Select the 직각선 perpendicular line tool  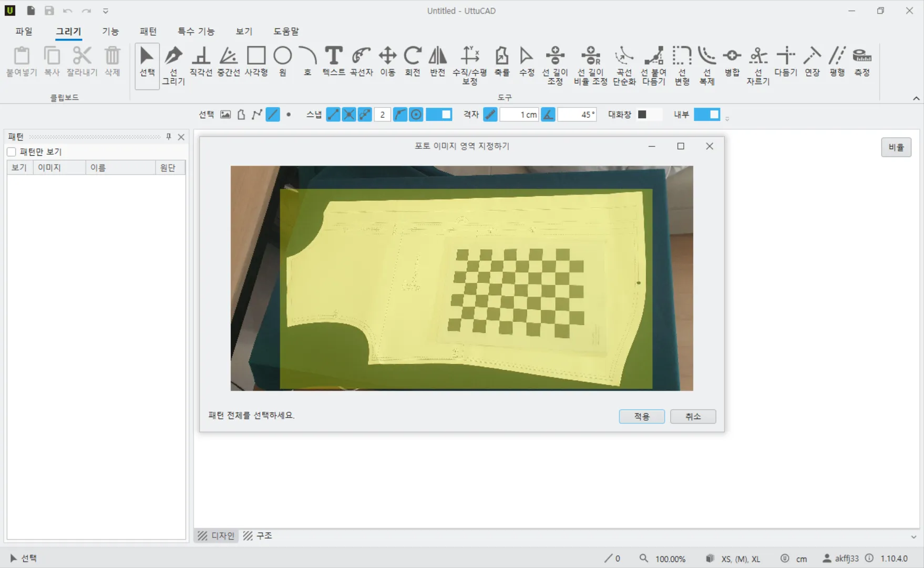(201, 62)
